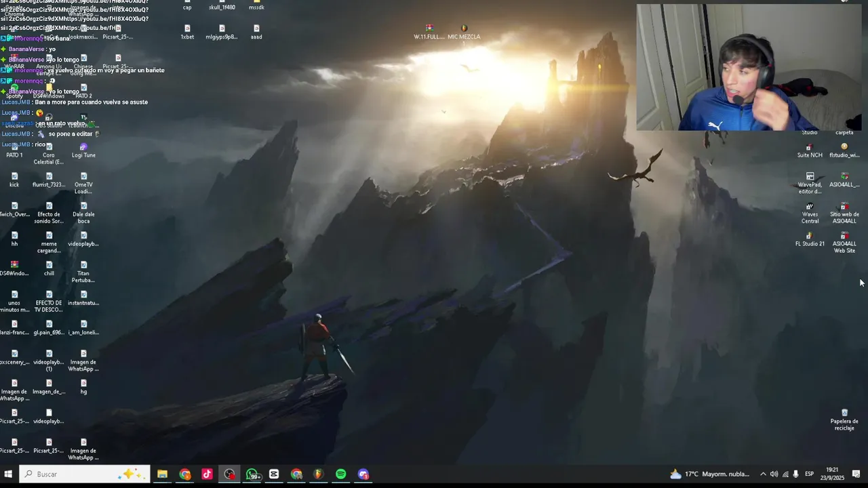Select the Titan Pertuba... file icon
The height and width of the screenshot is (488, 868).
(83, 272)
